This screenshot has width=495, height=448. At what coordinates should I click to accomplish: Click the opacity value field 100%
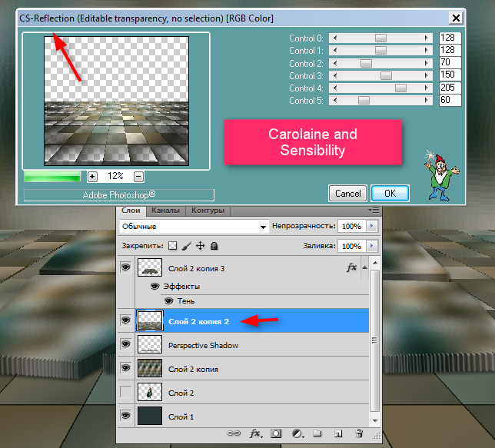pyautogui.click(x=352, y=227)
